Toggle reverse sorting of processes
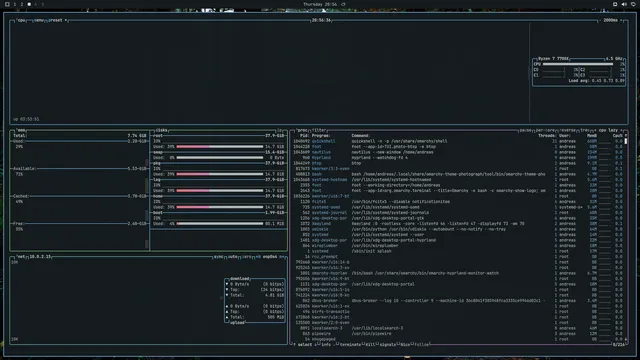Image resolution: width=640 pixels, height=360 pixels. tap(567, 130)
